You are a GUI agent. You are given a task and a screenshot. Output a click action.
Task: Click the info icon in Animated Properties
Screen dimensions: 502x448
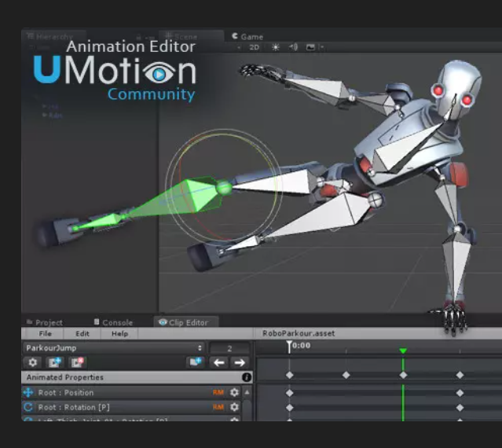pos(246,377)
